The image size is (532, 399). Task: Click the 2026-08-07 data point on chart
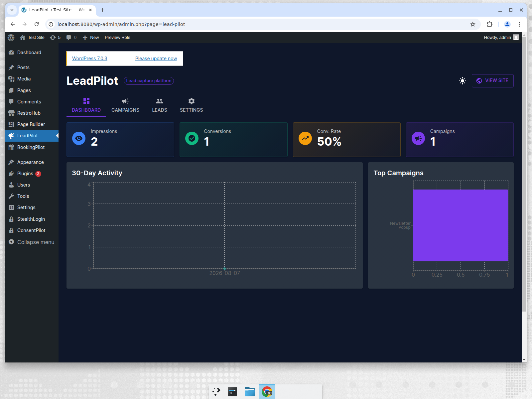pos(224,269)
